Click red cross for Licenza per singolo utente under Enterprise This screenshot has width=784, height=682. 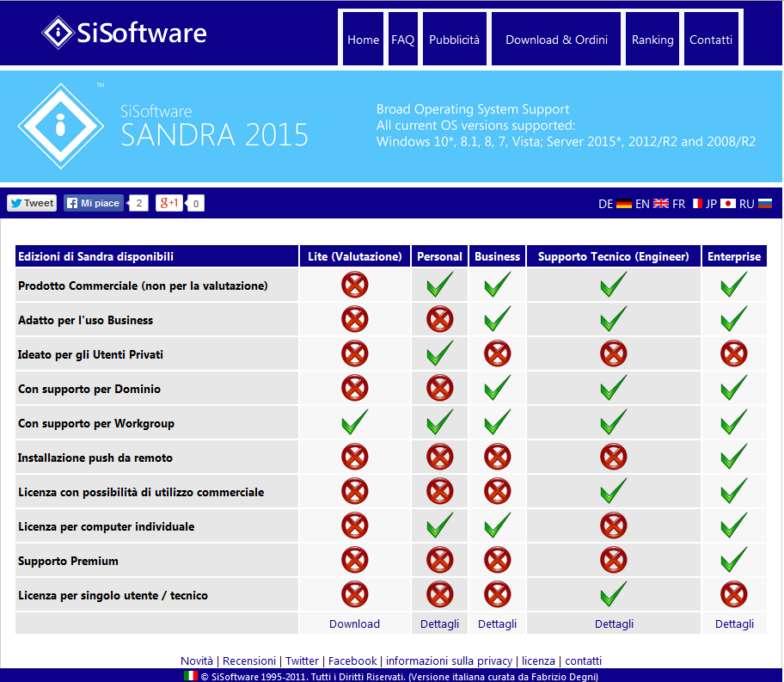coord(734,594)
